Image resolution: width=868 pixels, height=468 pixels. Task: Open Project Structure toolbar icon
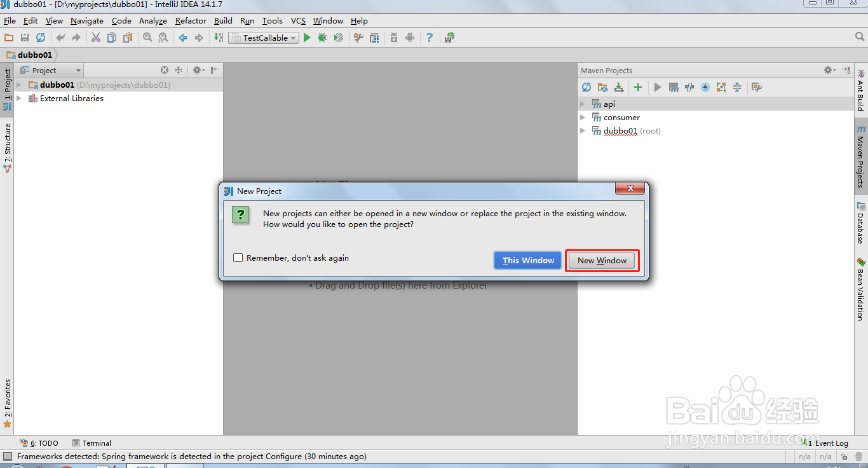pos(374,38)
